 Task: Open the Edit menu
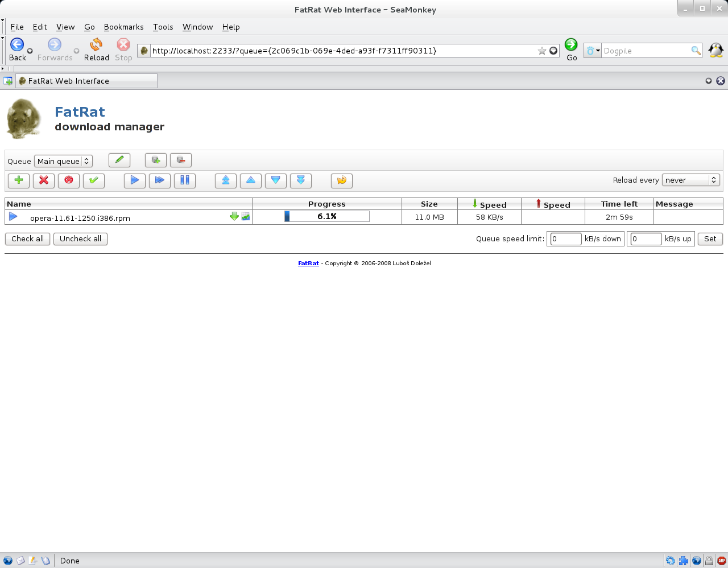tap(40, 27)
